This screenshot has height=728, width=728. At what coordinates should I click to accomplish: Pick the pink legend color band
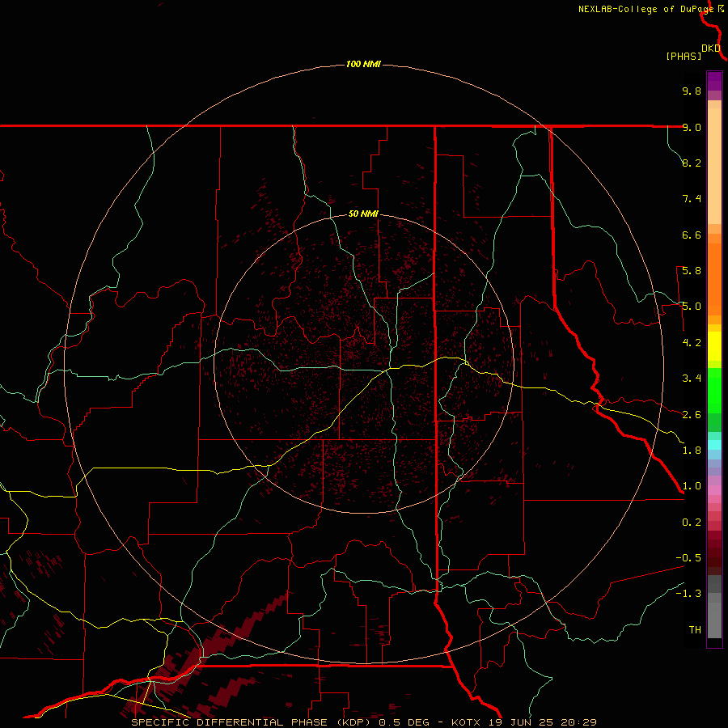click(714, 490)
